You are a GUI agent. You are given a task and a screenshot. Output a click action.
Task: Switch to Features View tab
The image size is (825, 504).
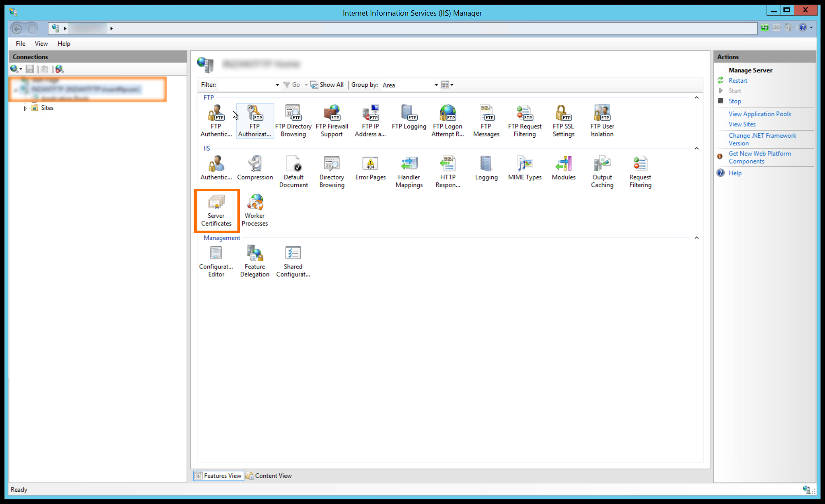[x=218, y=476]
